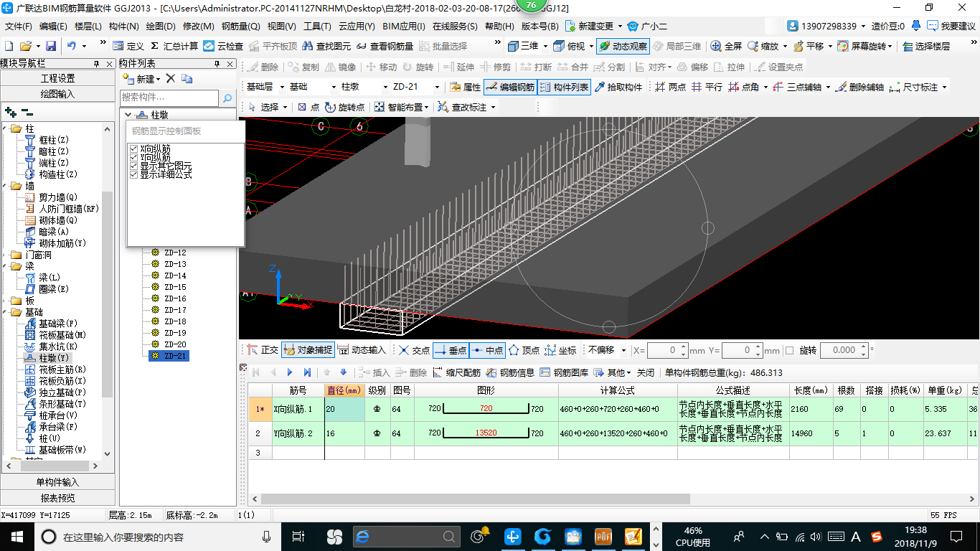Select 平行 parallel axis tool
980x551 pixels.
click(707, 88)
